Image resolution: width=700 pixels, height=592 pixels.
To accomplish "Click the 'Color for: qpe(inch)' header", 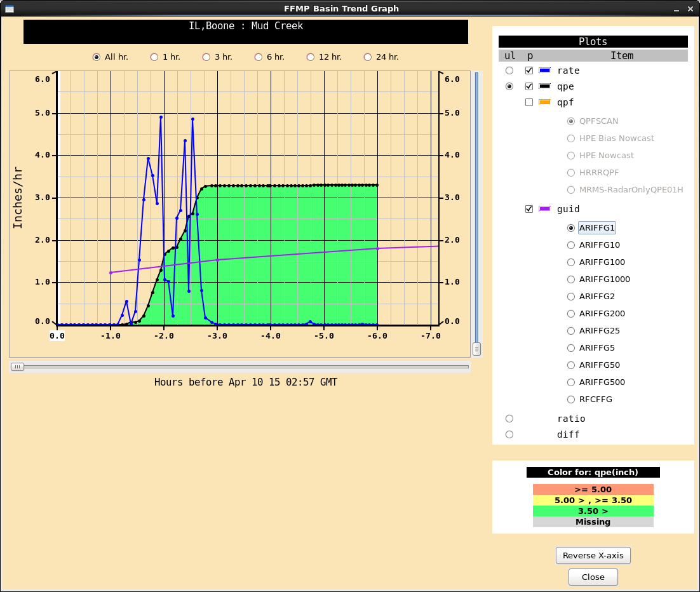I will pos(593,473).
